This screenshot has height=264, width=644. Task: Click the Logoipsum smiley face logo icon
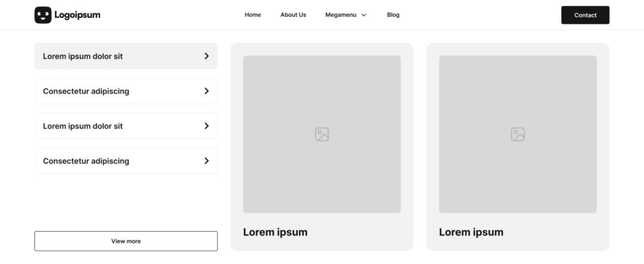pyautogui.click(x=43, y=15)
